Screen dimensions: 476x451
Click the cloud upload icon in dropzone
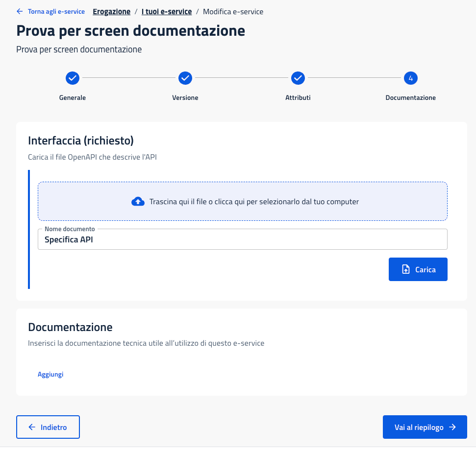(138, 201)
